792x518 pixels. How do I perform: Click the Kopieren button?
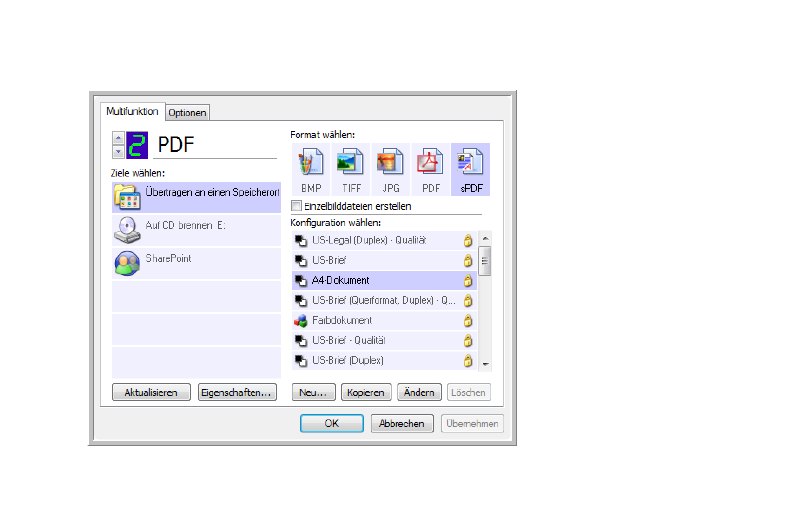(x=366, y=392)
